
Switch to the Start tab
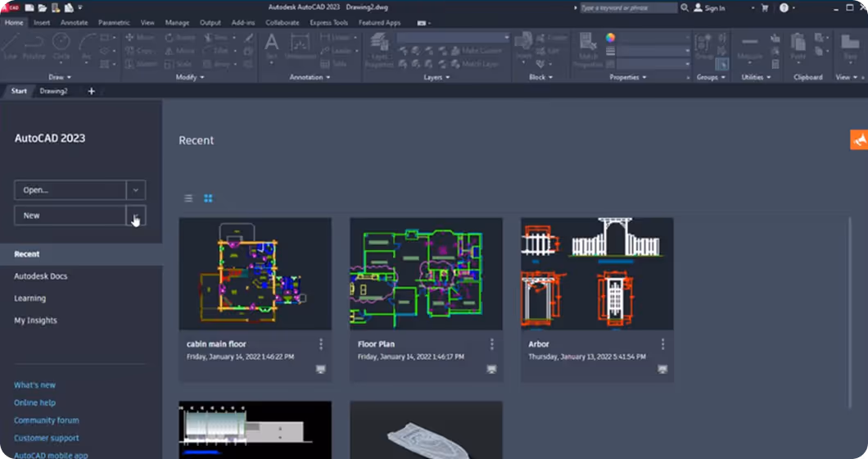coord(19,91)
